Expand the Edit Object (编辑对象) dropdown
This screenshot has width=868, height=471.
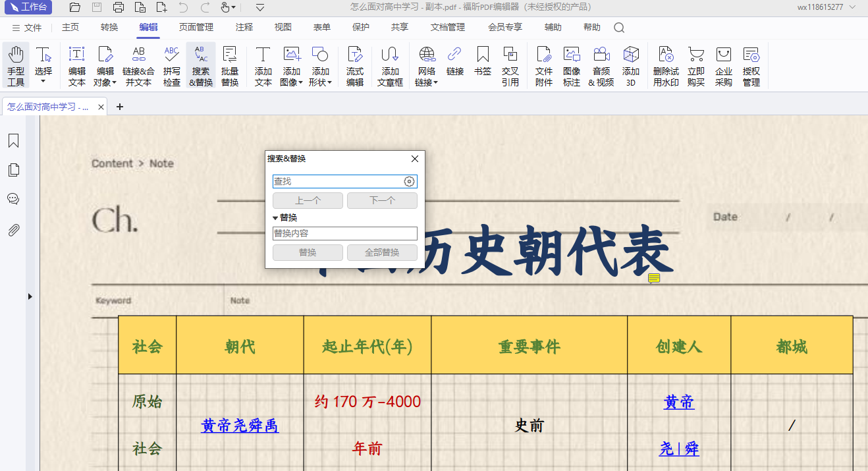(x=114, y=83)
